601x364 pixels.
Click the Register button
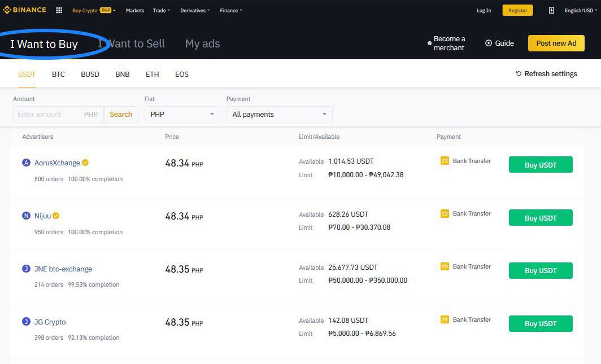(517, 10)
